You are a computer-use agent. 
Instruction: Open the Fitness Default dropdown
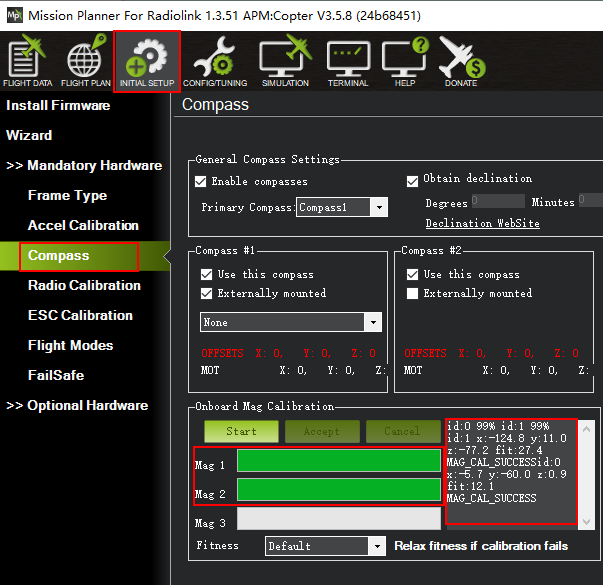tap(325, 547)
